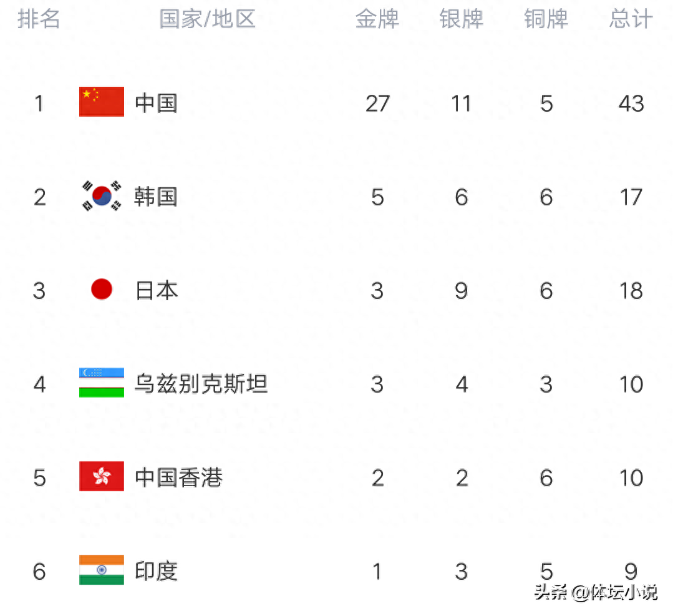Click the 头条 @体坛小说 watermark
Viewport: 673px width, 616px height.
coord(596,593)
